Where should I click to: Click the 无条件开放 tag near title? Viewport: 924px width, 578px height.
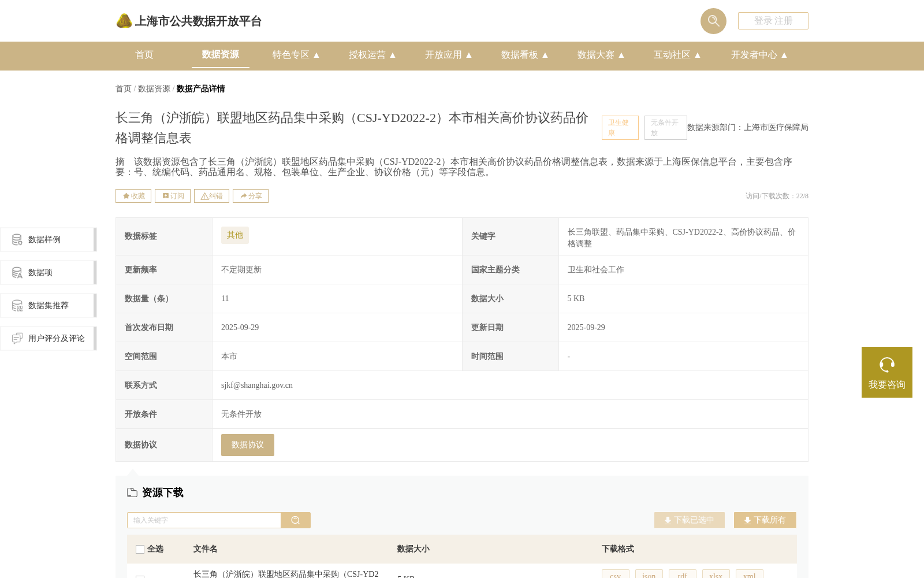(666, 128)
